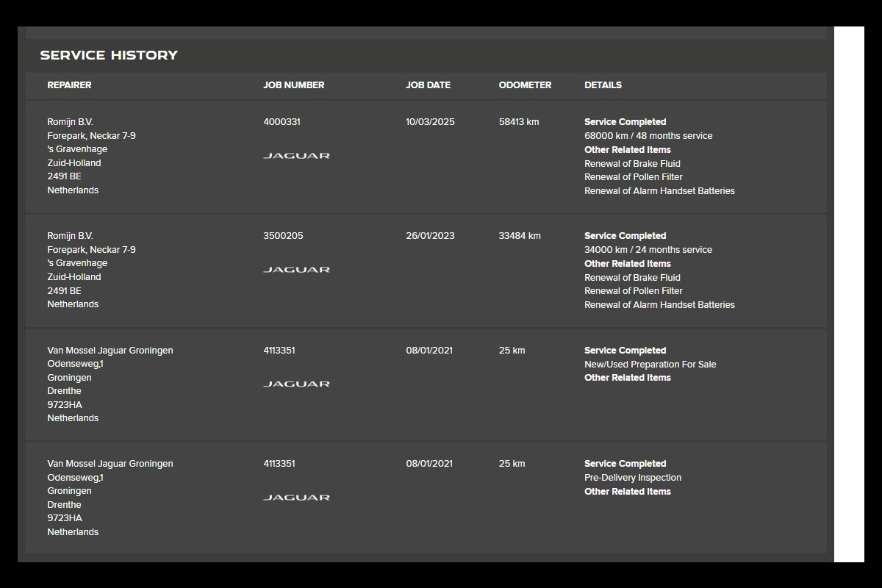Image resolution: width=882 pixels, height=588 pixels.
Task: Click the Pre-Delivery Inspection detail text
Action: click(633, 478)
